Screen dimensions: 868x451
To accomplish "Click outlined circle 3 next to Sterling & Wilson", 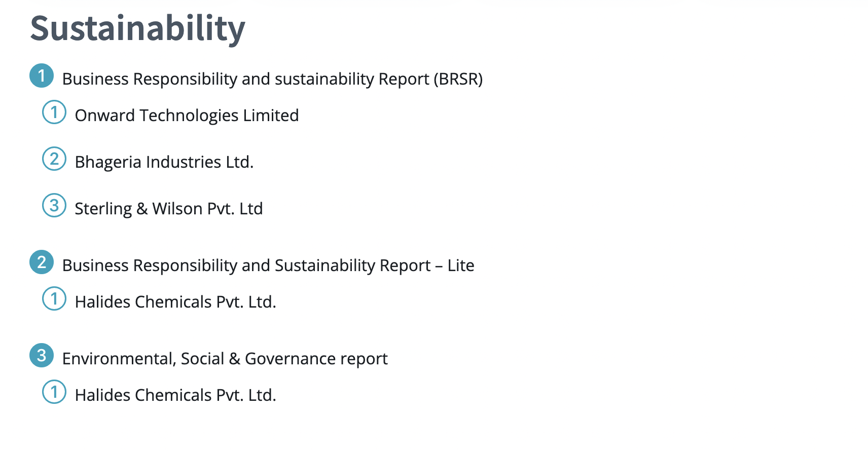I will [x=54, y=205].
